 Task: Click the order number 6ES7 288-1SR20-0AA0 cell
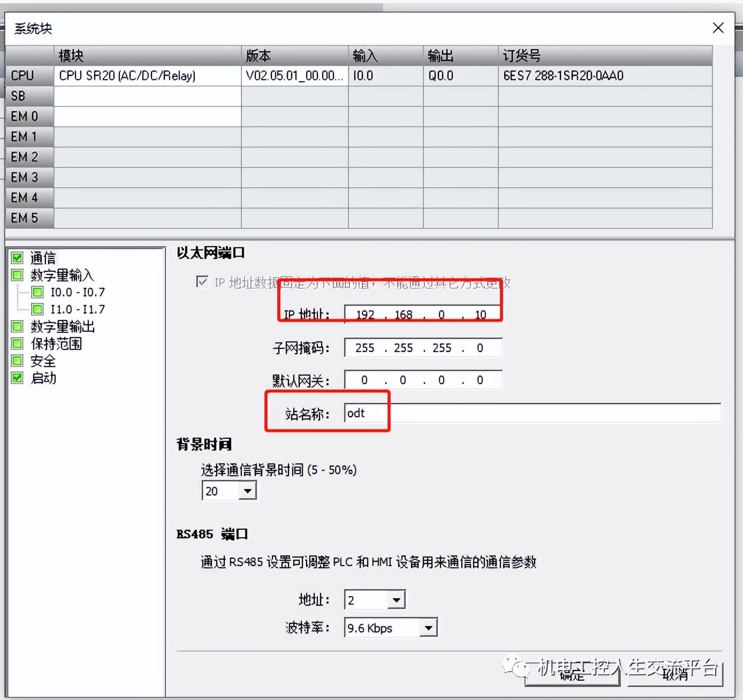coord(605,76)
